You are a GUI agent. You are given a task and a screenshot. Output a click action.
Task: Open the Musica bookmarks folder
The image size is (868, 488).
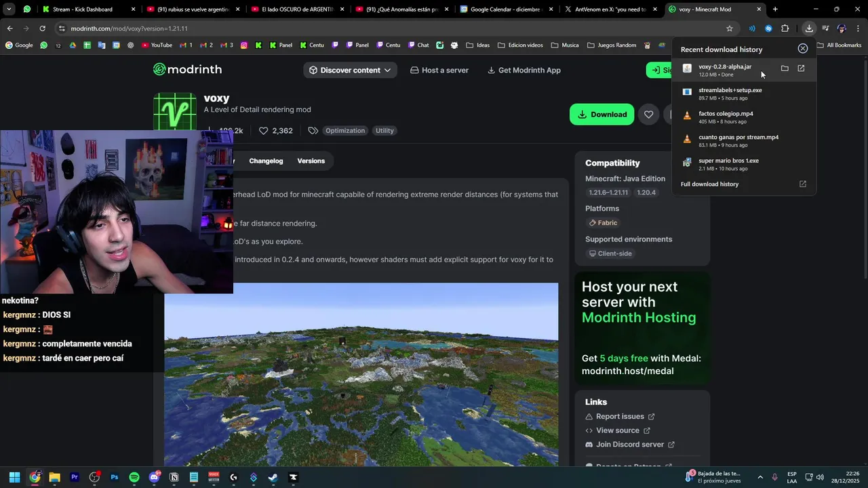click(565, 45)
